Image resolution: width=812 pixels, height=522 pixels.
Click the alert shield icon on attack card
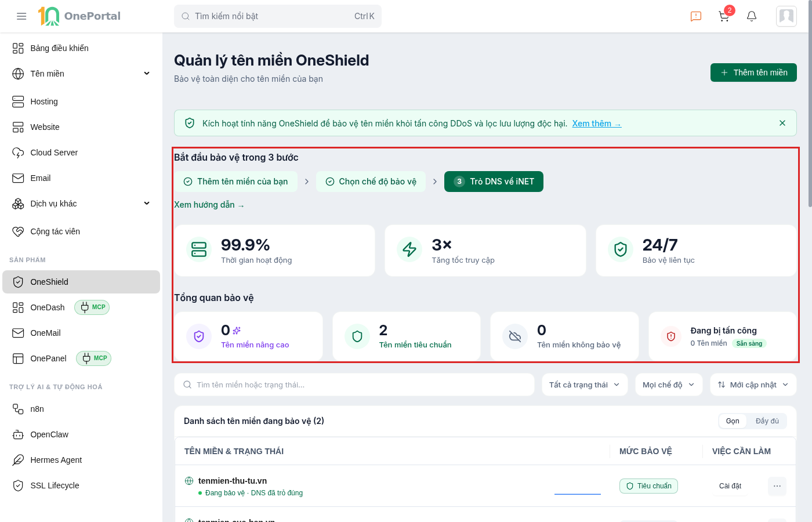pyautogui.click(x=671, y=336)
